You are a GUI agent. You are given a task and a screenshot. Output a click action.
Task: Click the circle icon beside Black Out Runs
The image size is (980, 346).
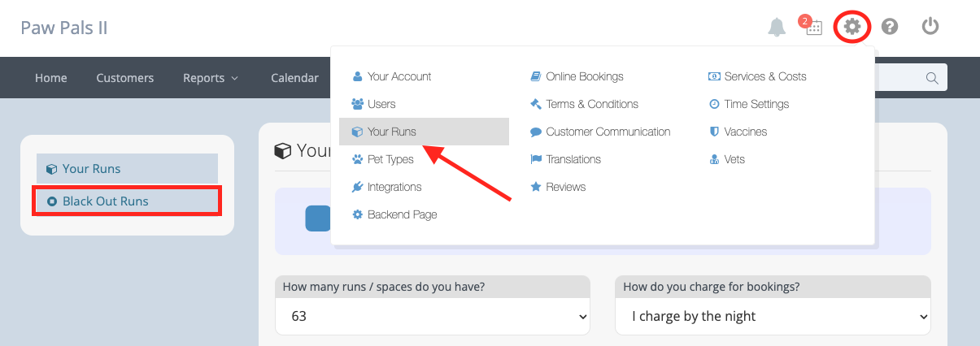click(x=52, y=201)
